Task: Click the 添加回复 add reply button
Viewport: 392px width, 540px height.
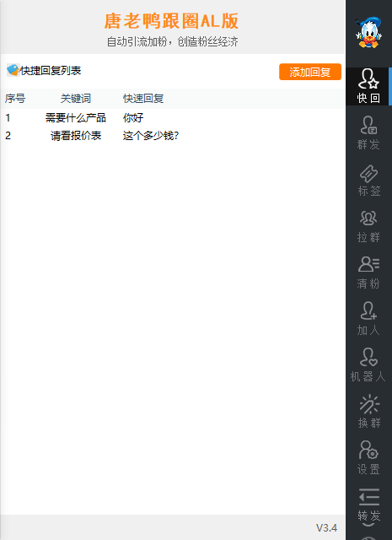Action: point(310,72)
